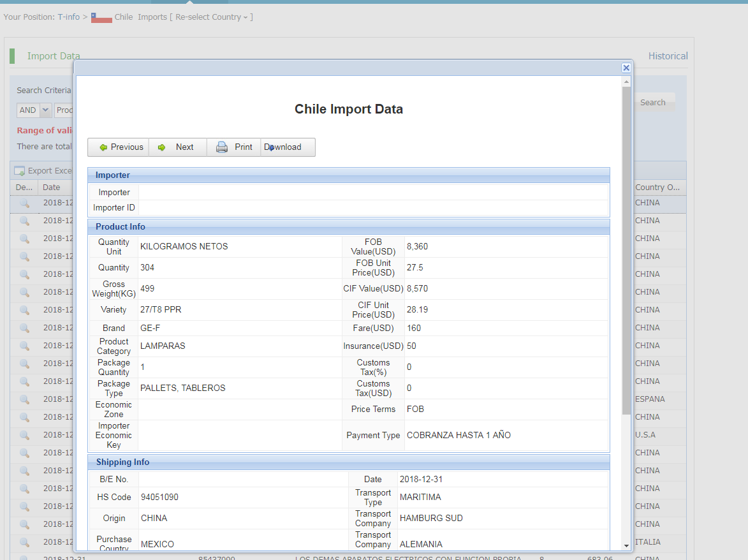The image size is (748, 560).
Task: Click the Previous record green arrow icon
Action: (x=103, y=147)
